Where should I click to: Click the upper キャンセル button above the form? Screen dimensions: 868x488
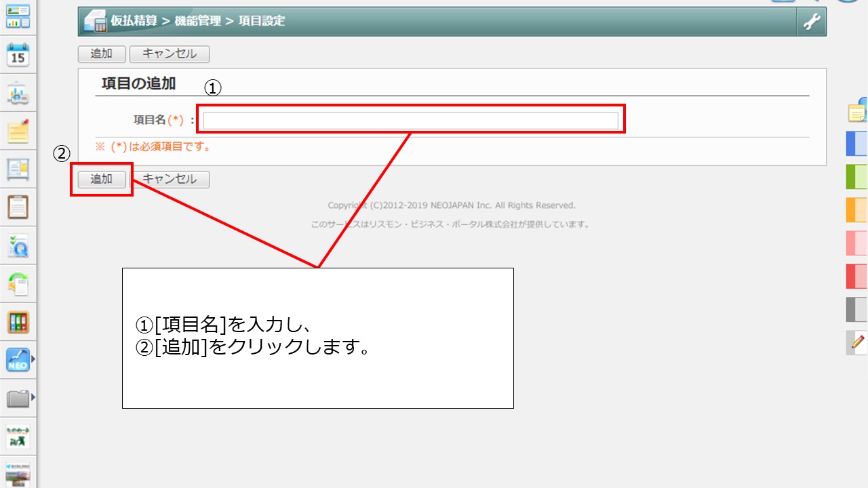(x=169, y=54)
